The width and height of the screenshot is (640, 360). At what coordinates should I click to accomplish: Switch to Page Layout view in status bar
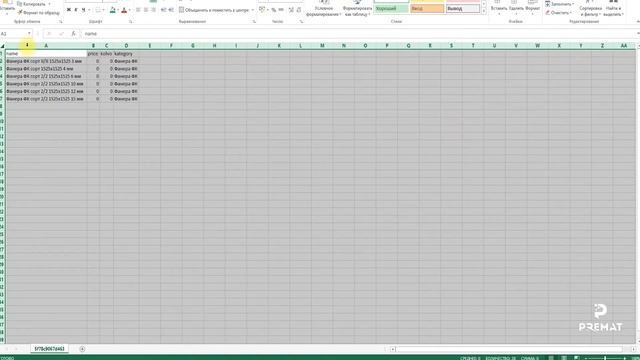(564, 358)
